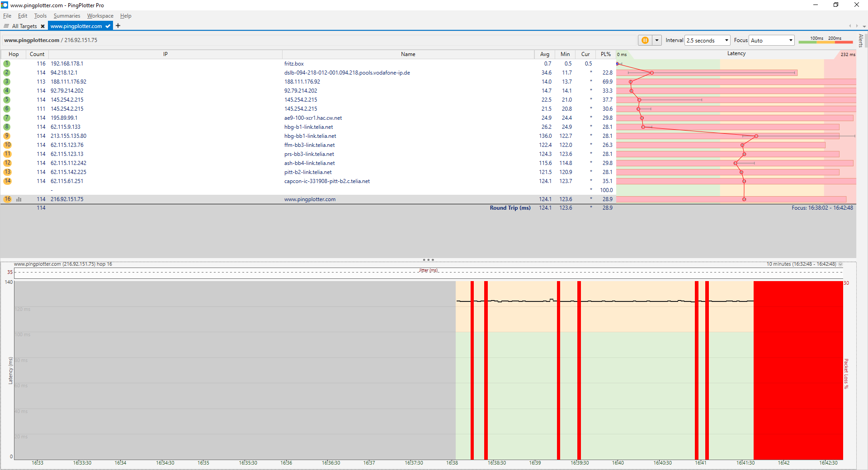Click the 16:40 marker on the timeline

[618, 463]
